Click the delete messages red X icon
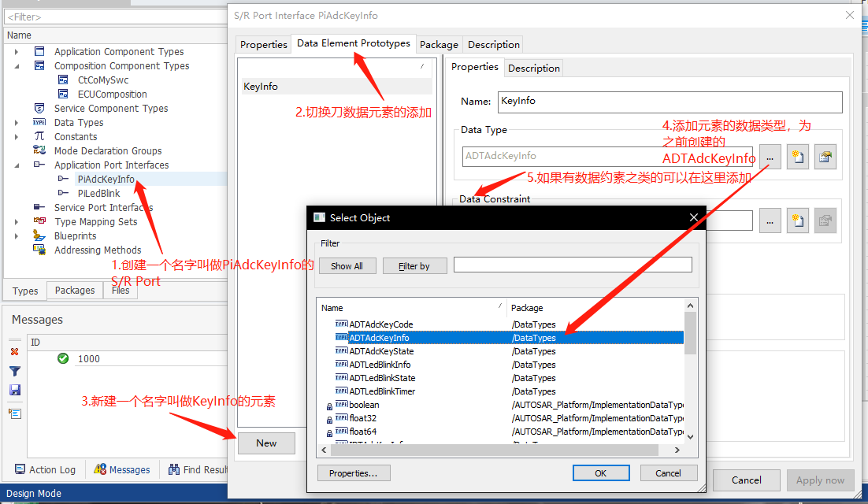The image size is (868, 504). [x=13, y=352]
